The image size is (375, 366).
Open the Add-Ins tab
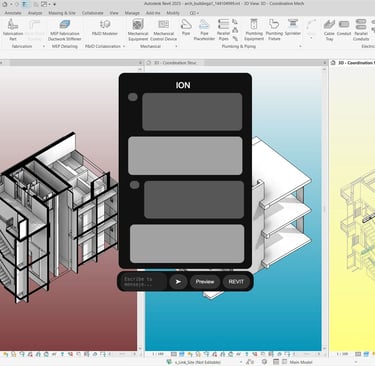153,13
